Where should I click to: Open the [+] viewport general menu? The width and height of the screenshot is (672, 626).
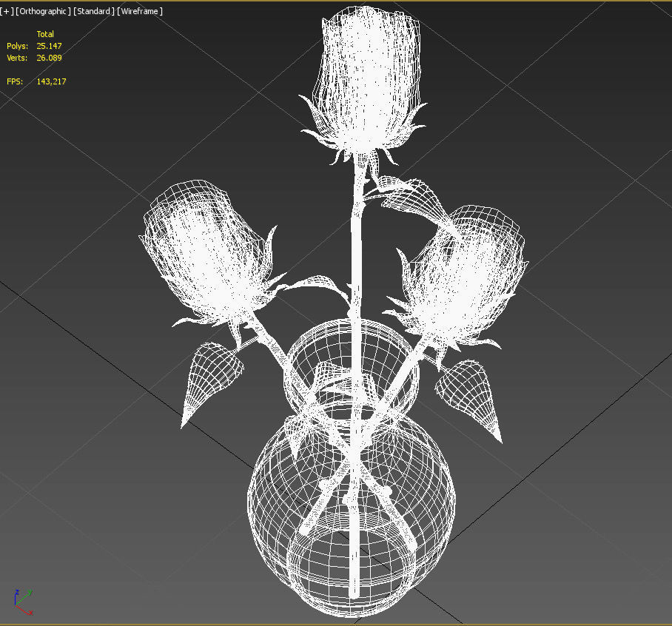[7, 11]
